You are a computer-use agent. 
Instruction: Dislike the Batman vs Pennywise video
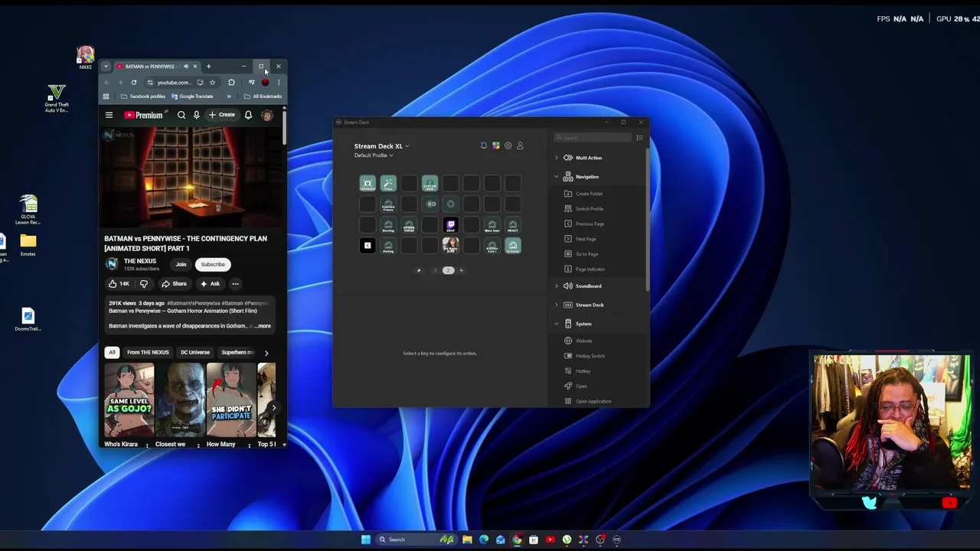pyautogui.click(x=144, y=284)
